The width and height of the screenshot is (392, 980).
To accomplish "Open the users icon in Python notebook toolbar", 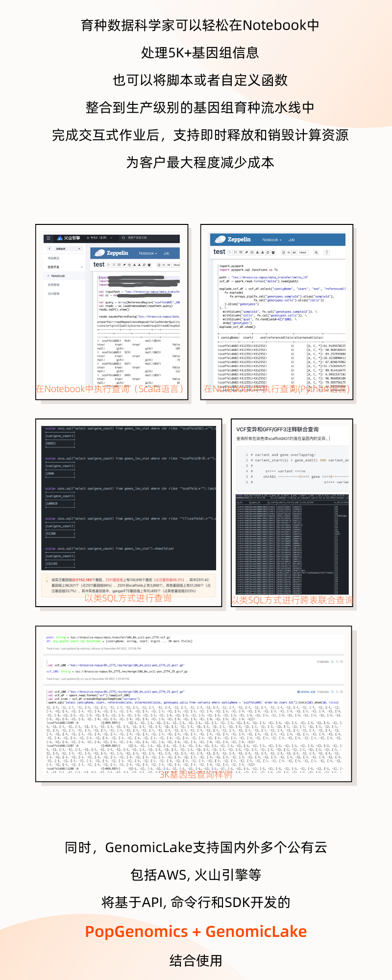I will (273, 252).
